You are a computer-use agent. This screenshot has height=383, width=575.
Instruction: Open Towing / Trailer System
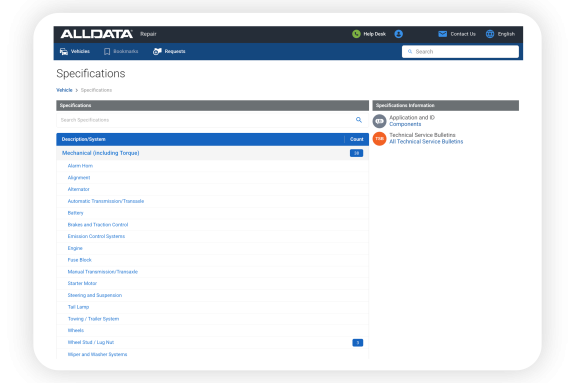(x=94, y=319)
